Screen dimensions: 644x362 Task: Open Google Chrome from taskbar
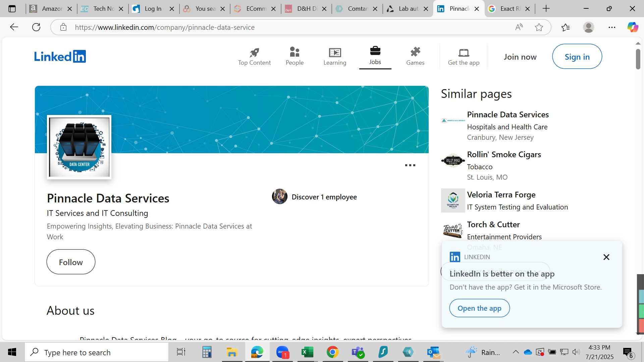[332, 352]
